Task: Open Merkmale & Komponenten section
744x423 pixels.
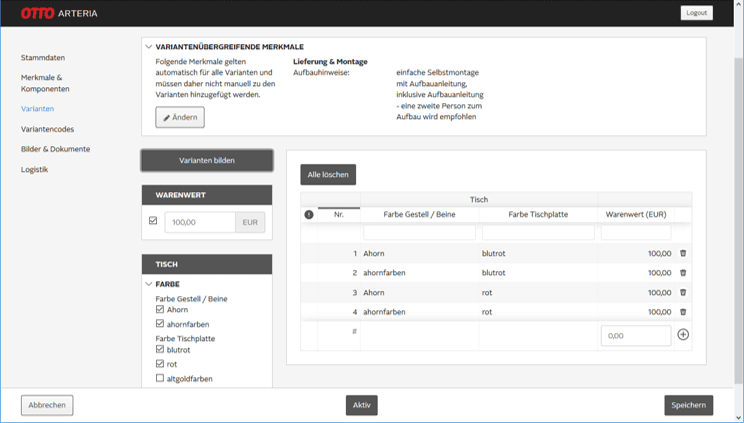Action: 45,83
